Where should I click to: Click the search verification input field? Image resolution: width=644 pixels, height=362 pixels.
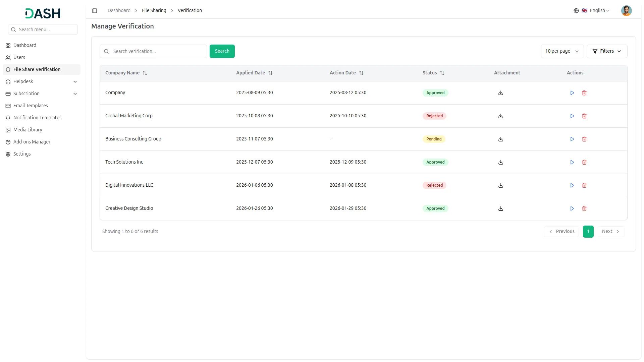tap(153, 51)
